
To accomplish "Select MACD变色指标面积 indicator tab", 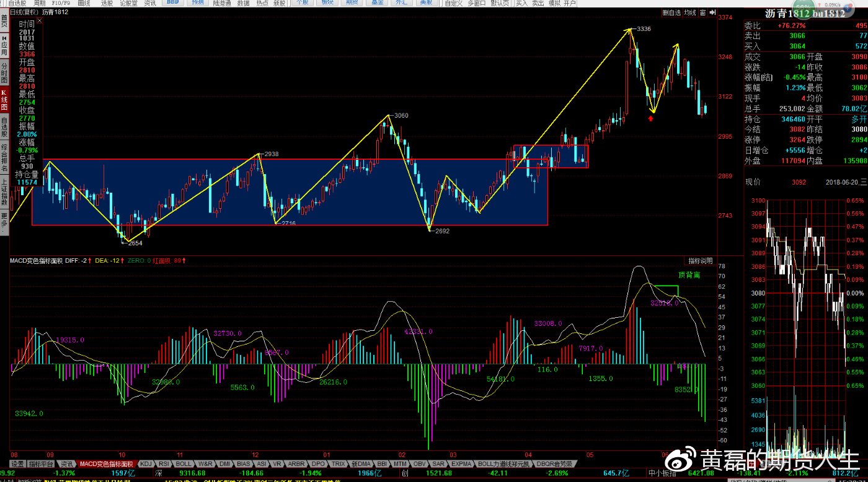I will 107,463.
